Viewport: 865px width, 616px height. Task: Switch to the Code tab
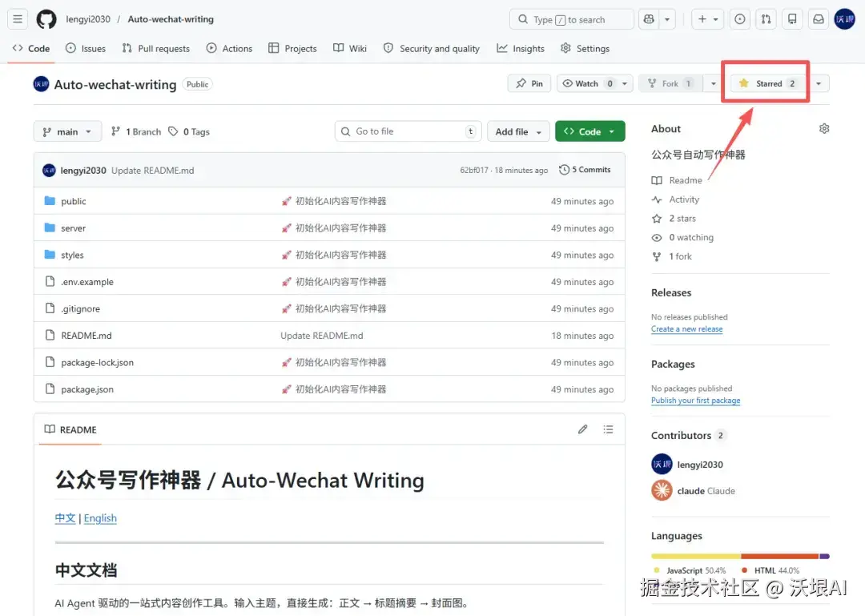pos(31,49)
